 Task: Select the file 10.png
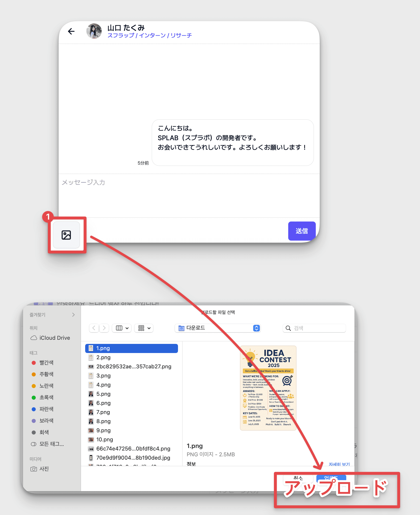click(x=104, y=439)
